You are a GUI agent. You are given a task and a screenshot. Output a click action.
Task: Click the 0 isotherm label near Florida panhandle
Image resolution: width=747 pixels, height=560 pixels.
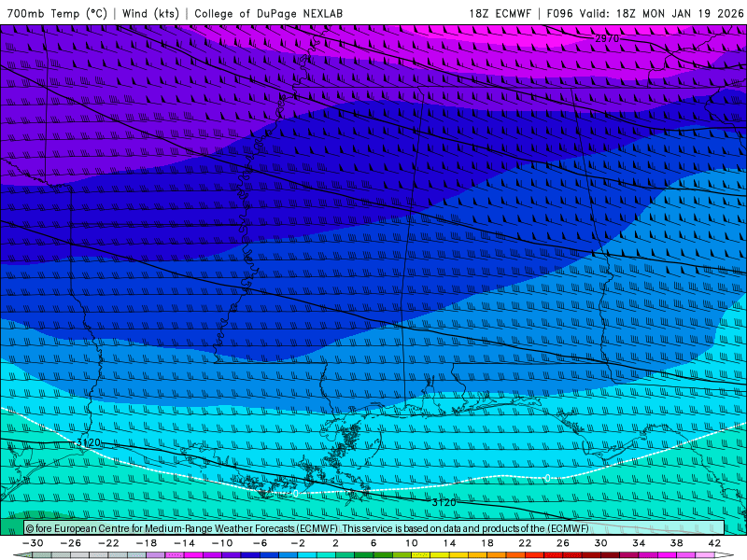pyautogui.click(x=548, y=478)
